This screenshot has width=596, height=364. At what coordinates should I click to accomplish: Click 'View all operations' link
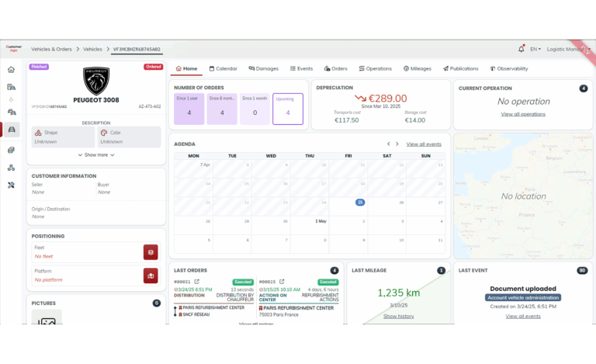click(x=523, y=114)
